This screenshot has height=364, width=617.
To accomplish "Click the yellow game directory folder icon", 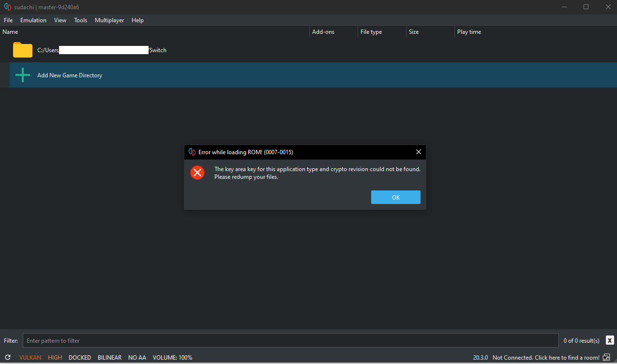I will click(x=23, y=50).
